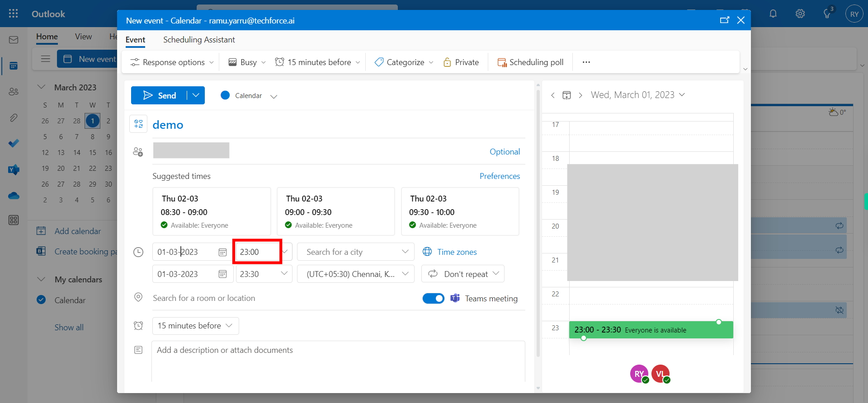Open tips lightbulb with badge 3

(827, 14)
